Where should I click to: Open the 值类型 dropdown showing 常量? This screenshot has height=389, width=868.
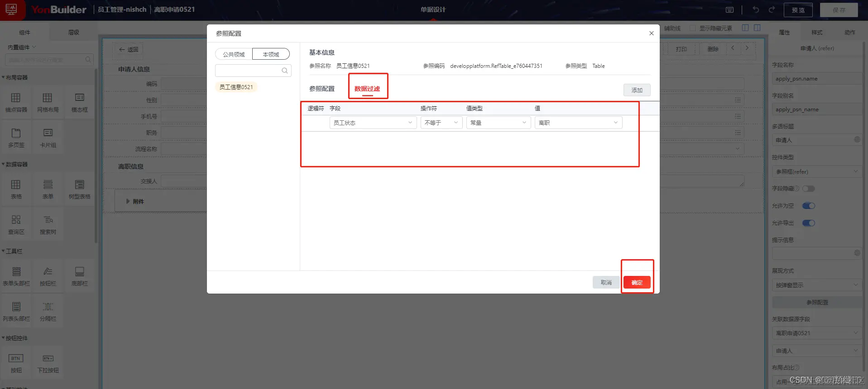[499, 123]
